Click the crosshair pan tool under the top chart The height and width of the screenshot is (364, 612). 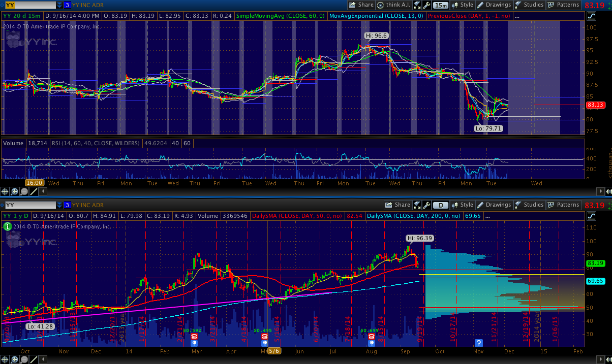(x=5, y=191)
